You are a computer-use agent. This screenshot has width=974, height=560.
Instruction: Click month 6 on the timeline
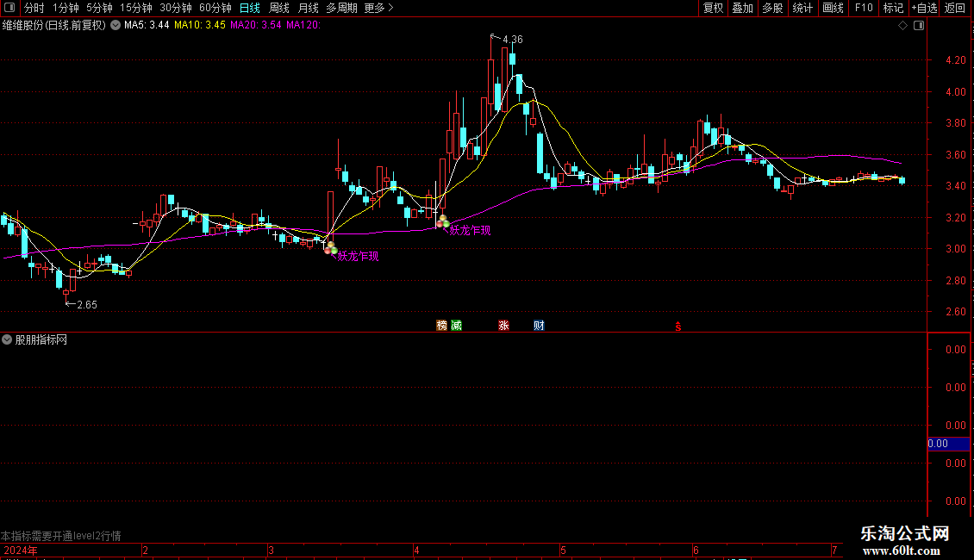(x=696, y=550)
